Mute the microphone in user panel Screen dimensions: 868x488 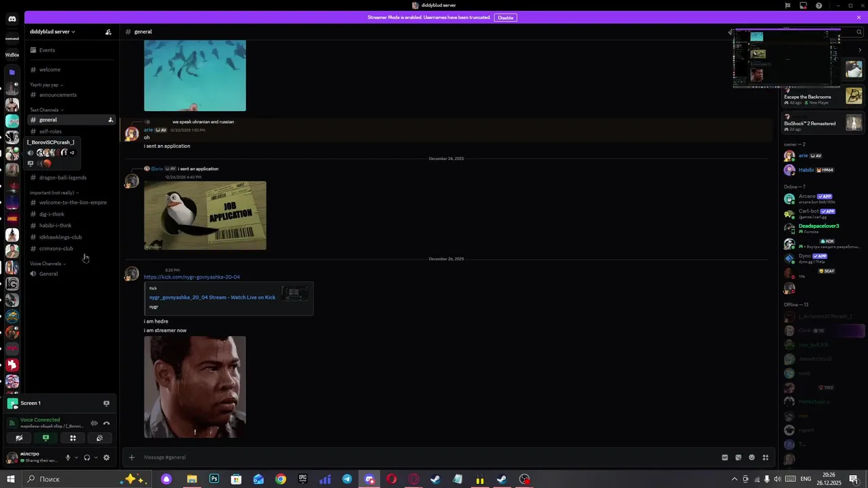click(67, 457)
